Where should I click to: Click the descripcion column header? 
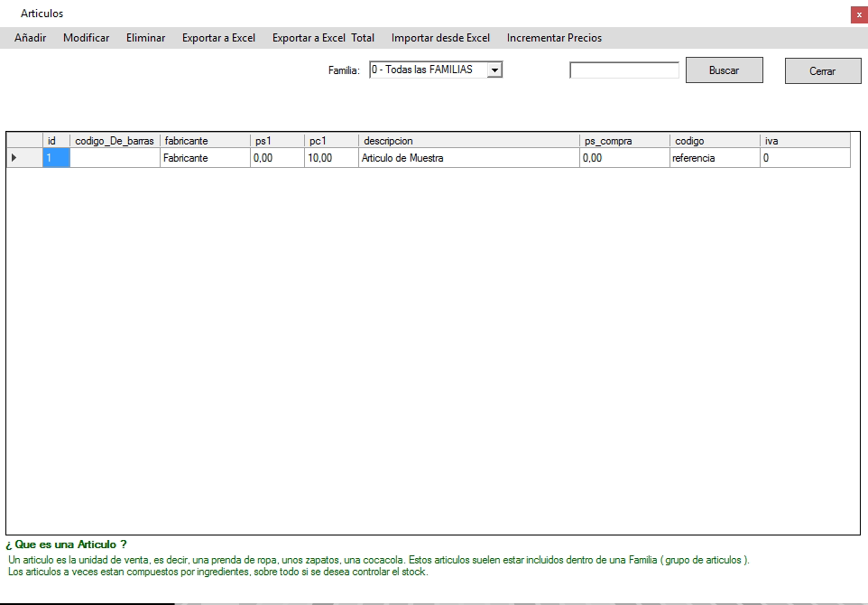pyautogui.click(x=469, y=141)
